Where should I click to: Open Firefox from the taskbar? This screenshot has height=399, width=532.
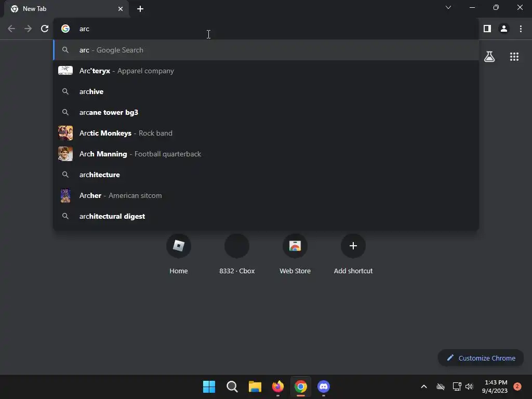click(x=278, y=387)
